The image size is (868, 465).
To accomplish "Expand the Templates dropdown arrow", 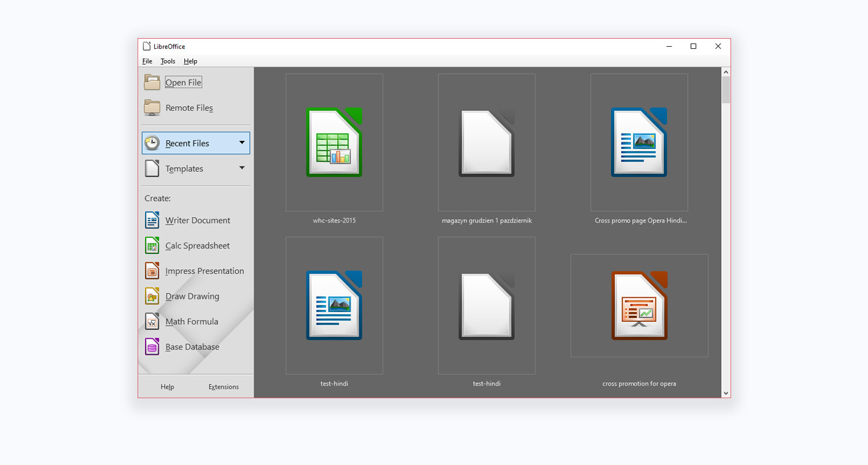I will [x=242, y=168].
